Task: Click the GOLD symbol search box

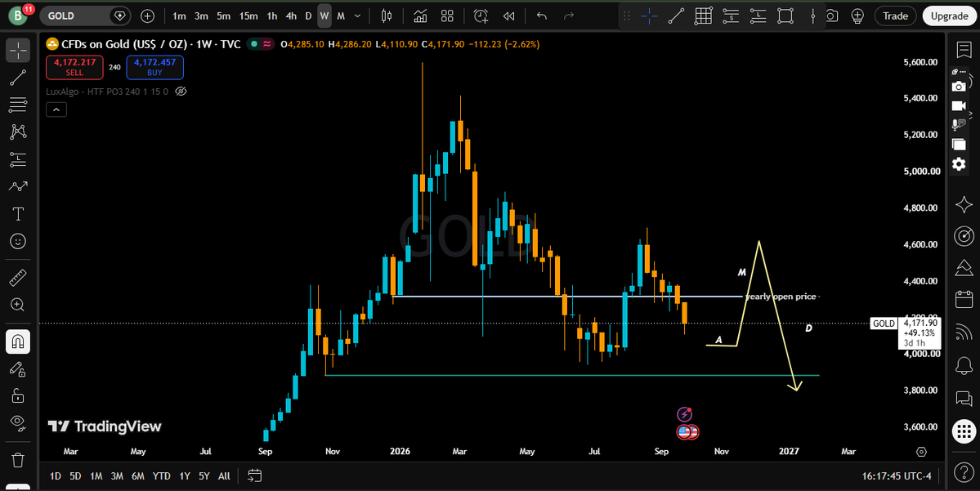Action: [x=84, y=16]
